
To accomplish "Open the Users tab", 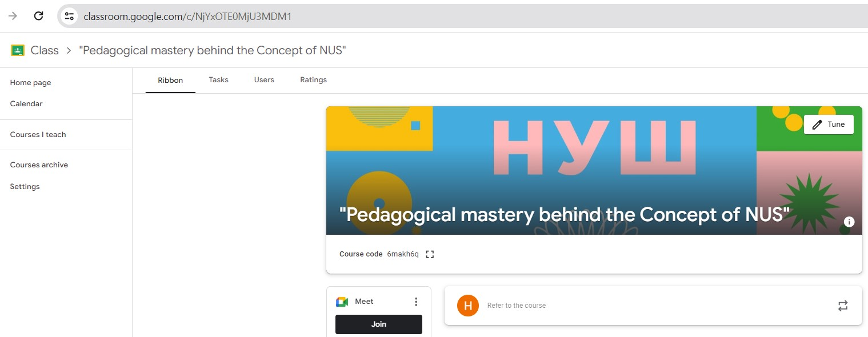I will point(264,80).
